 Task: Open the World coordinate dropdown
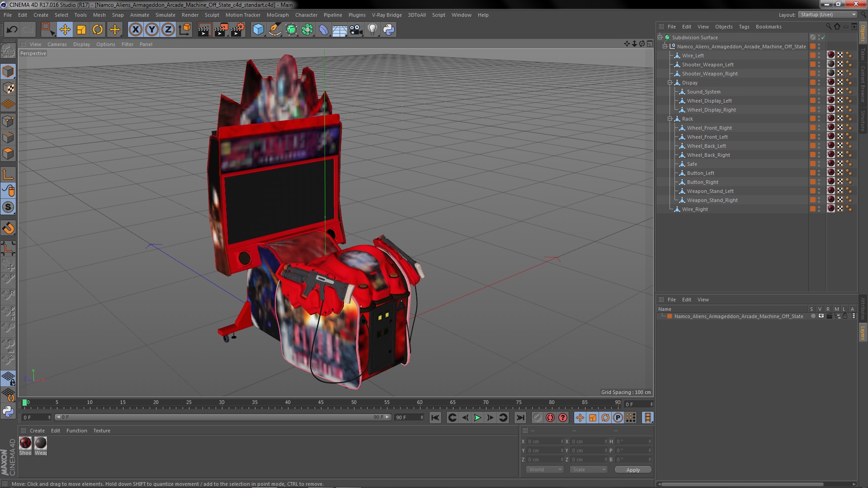tap(545, 469)
